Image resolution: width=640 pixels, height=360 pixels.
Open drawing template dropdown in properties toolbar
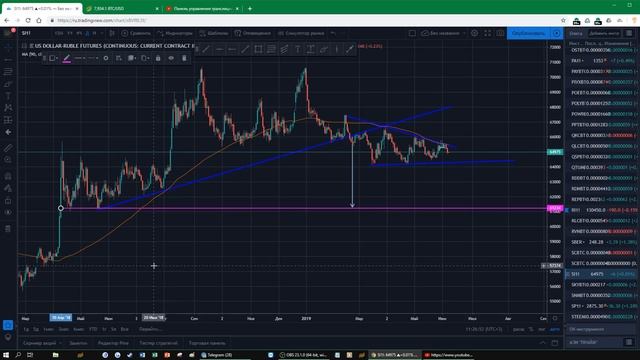52,58
